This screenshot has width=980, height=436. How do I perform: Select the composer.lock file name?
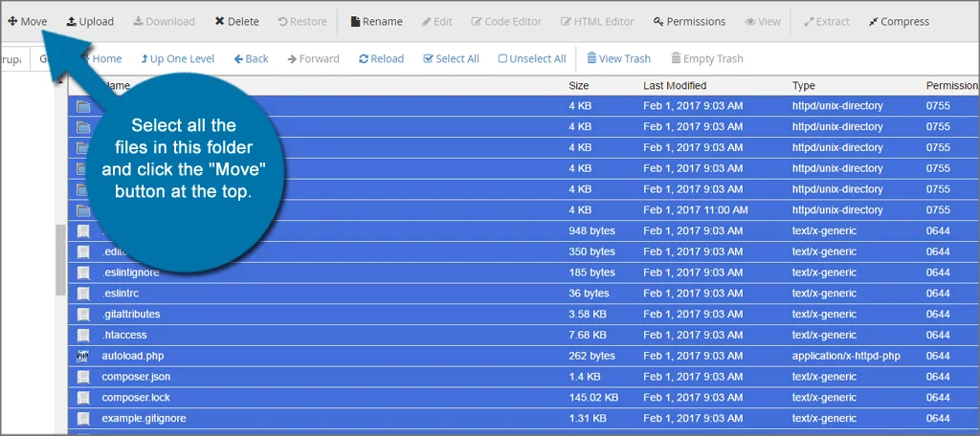point(136,397)
